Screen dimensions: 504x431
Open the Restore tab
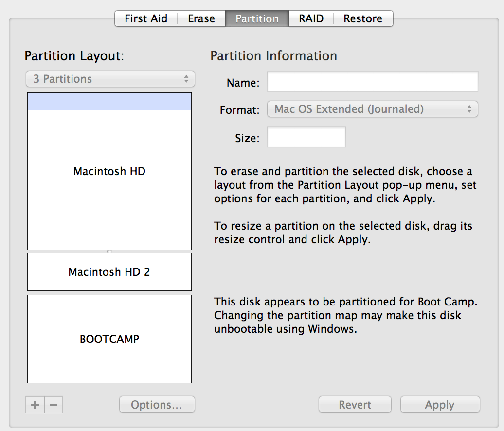point(363,18)
